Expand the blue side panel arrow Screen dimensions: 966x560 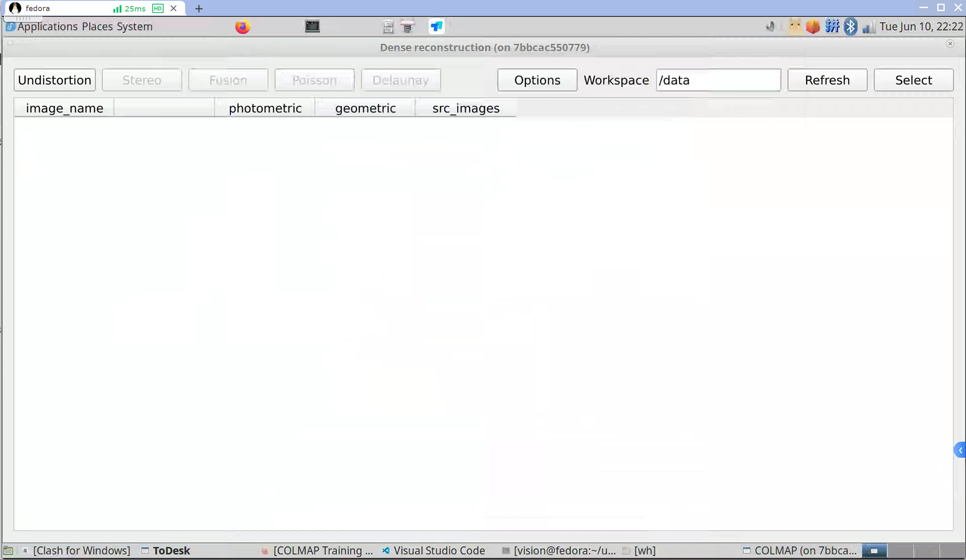pyautogui.click(x=960, y=450)
